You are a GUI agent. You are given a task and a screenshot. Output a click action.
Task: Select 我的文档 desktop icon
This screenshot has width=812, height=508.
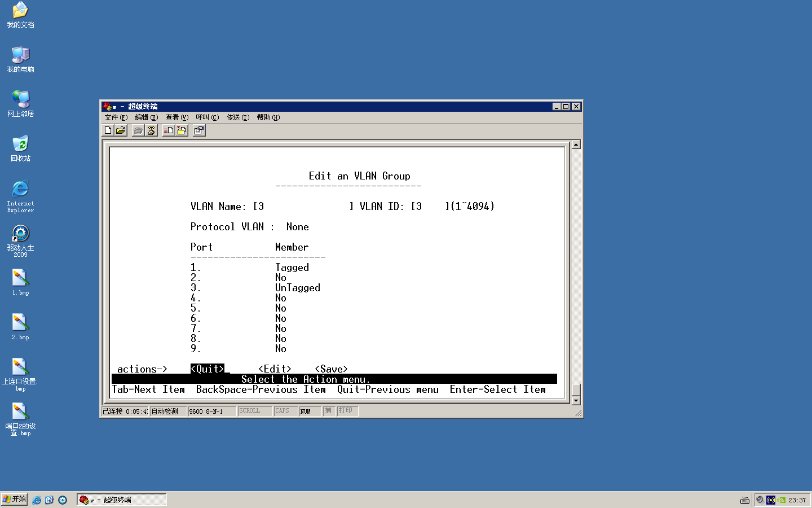click(x=20, y=15)
